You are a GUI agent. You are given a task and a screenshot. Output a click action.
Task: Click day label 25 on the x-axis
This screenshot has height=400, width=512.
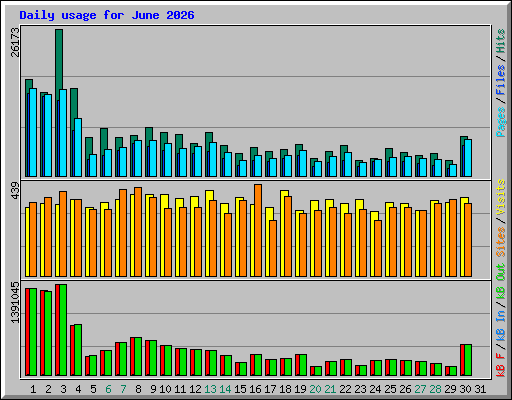[x=390, y=389]
